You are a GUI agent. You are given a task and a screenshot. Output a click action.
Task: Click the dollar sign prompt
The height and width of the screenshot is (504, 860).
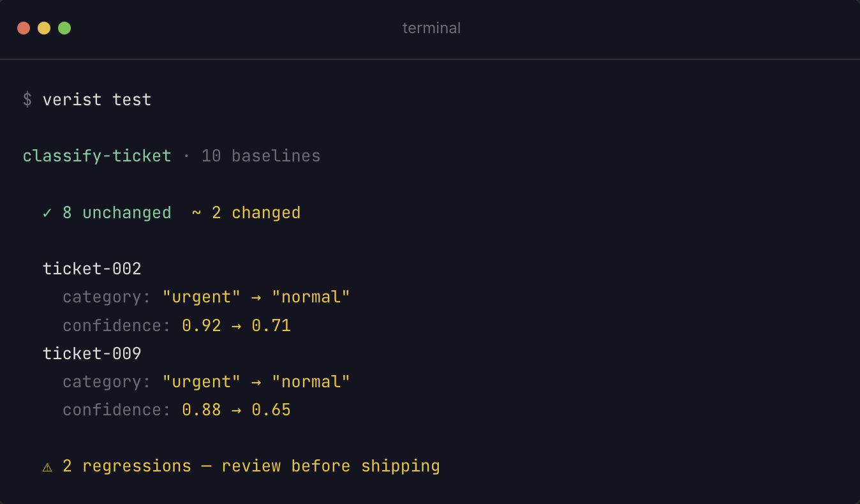coord(27,100)
